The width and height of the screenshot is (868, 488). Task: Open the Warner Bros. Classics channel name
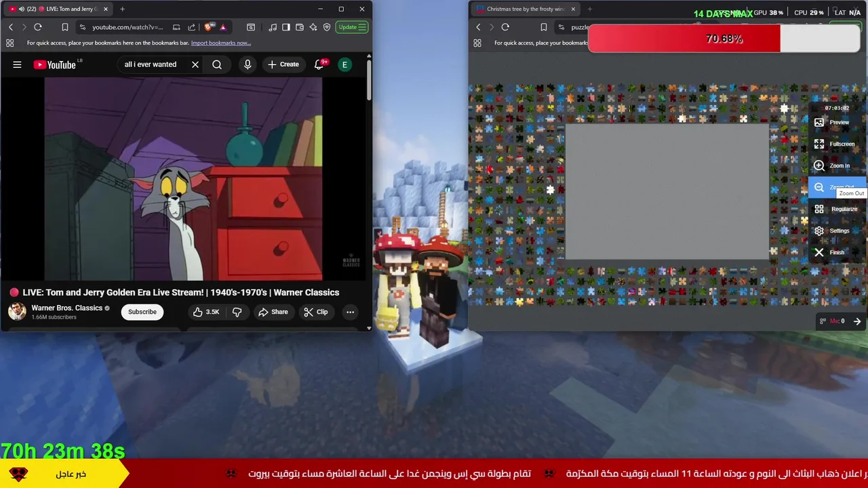[x=66, y=308]
